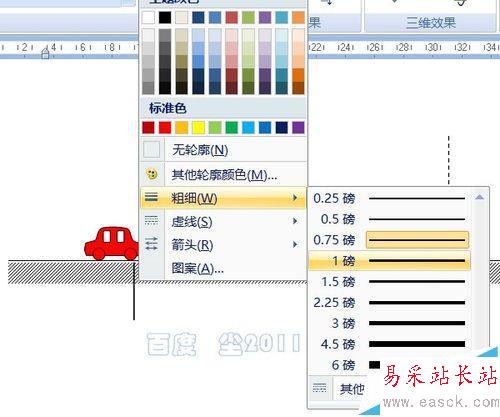
Task: Pick bright red standard color
Action: [165, 127]
